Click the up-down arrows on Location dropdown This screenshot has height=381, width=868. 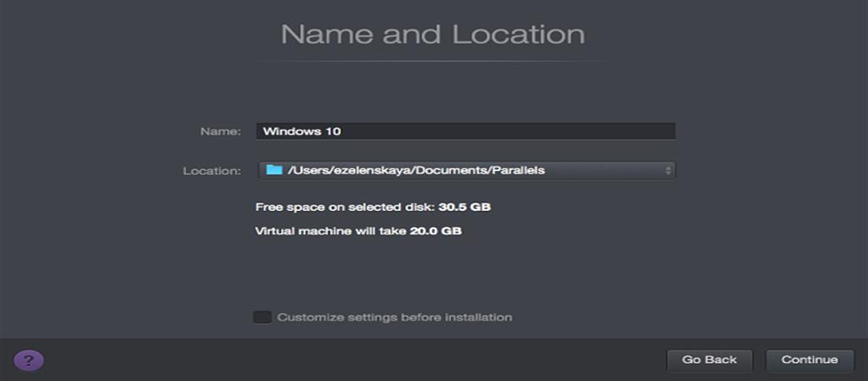coord(668,169)
